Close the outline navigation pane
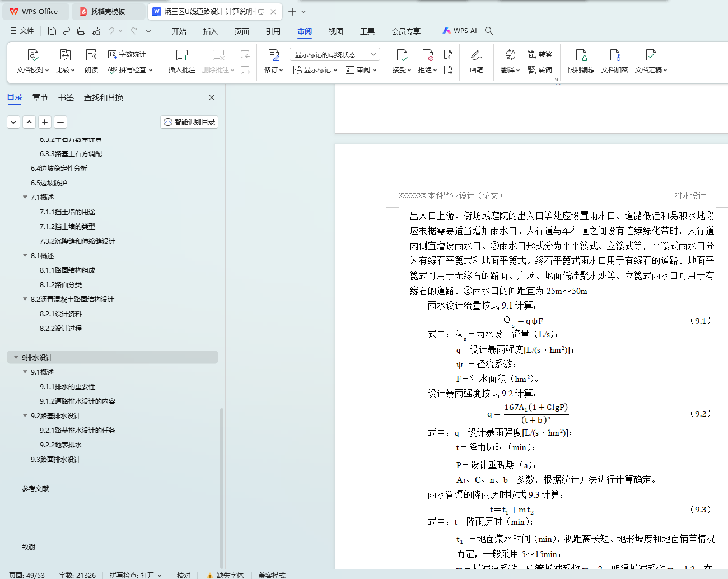Viewport: 728px width, 579px height. [x=212, y=97]
